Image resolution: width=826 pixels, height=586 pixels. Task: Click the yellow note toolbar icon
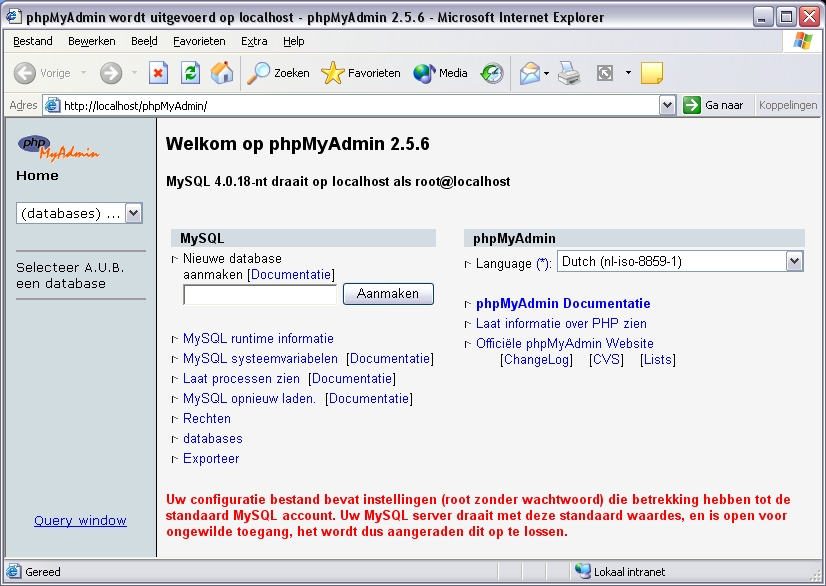tap(652, 73)
